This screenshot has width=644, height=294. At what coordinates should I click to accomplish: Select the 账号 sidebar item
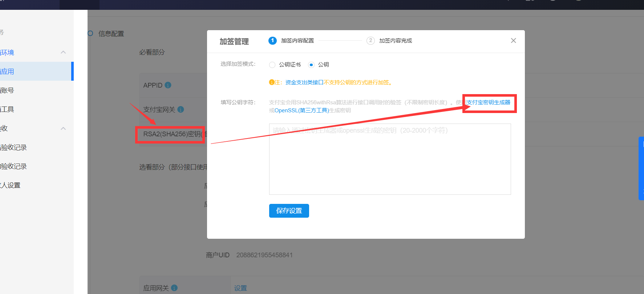36,90
